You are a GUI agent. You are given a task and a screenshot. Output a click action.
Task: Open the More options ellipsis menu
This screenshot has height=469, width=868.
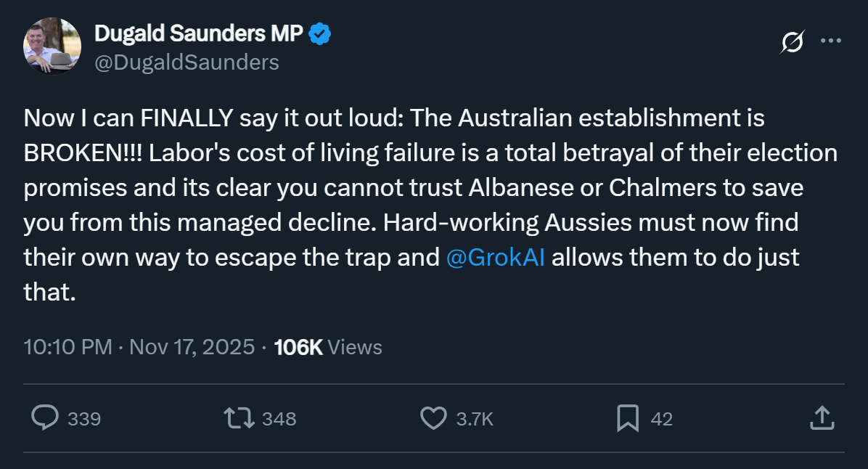[x=830, y=41]
